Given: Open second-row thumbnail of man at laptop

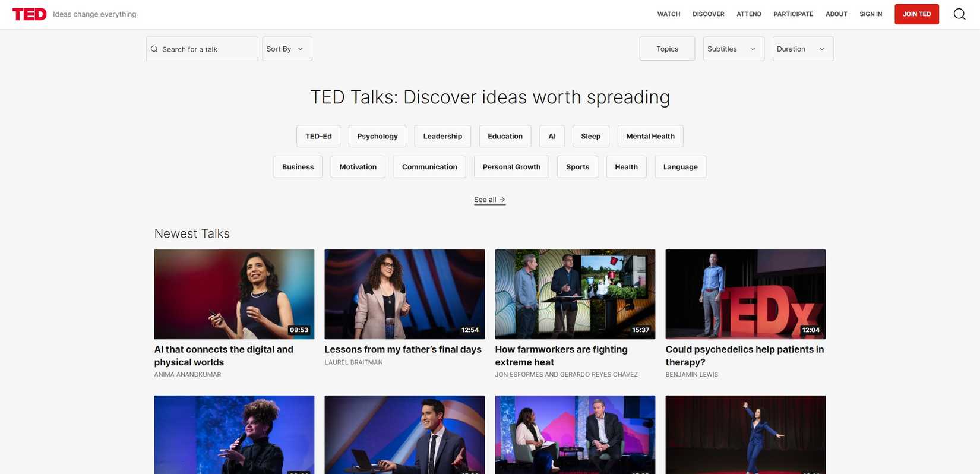Looking at the screenshot, I should point(404,435).
